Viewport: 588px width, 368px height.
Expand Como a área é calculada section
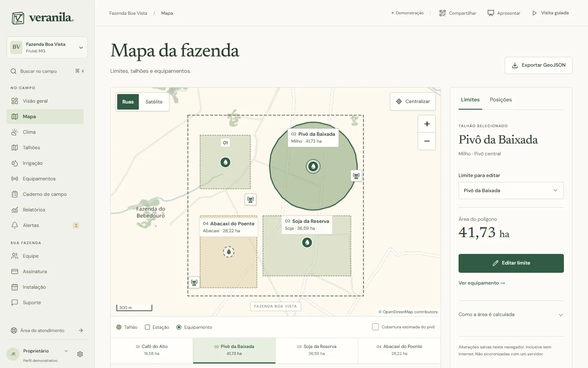(511, 314)
